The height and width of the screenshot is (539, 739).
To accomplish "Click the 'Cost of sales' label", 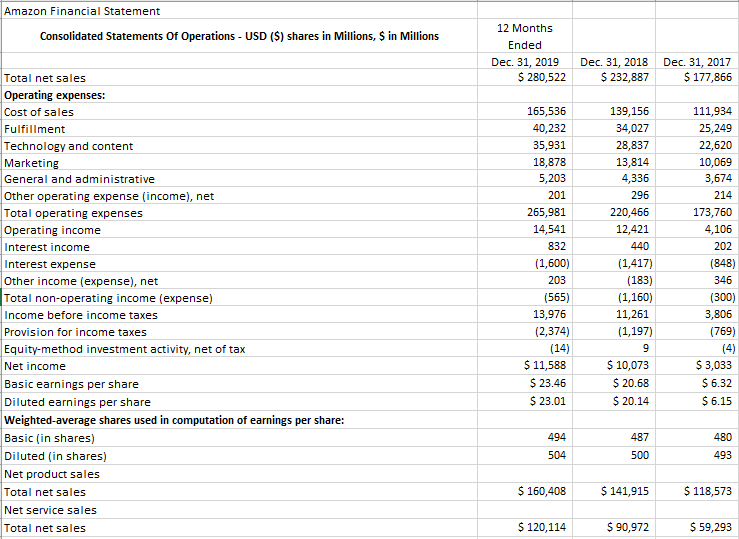I will coord(39,112).
